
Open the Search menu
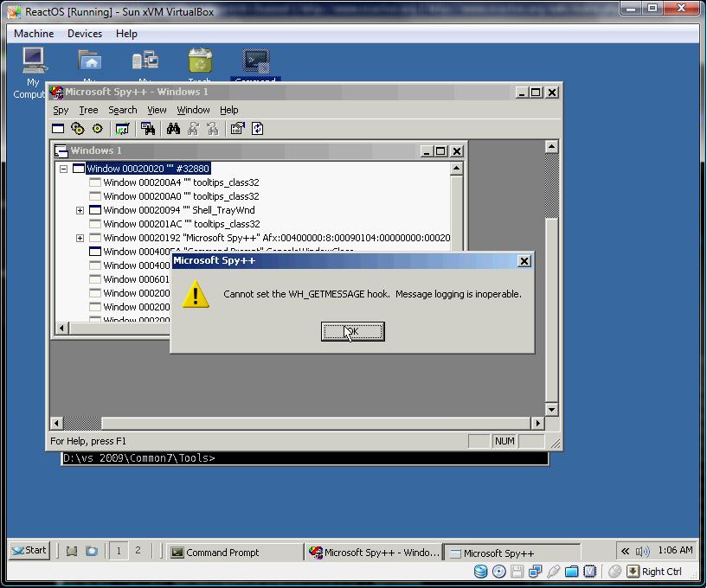(x=123, y=110)
